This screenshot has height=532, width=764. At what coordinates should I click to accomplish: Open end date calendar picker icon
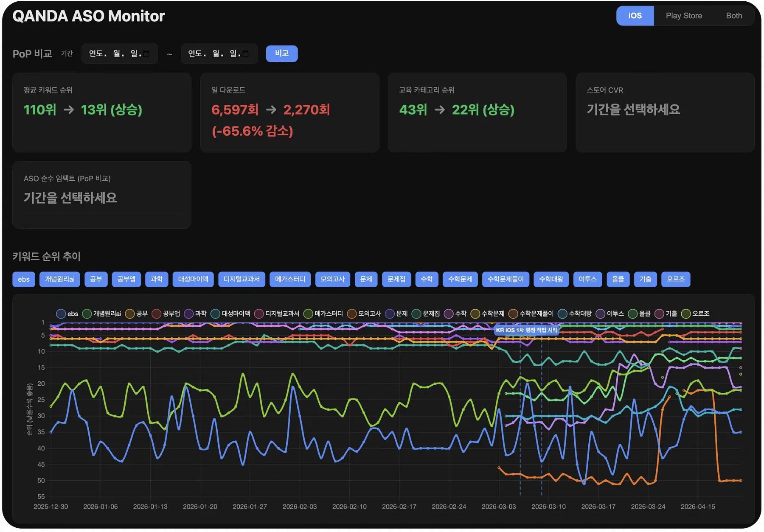click(246, 53)
